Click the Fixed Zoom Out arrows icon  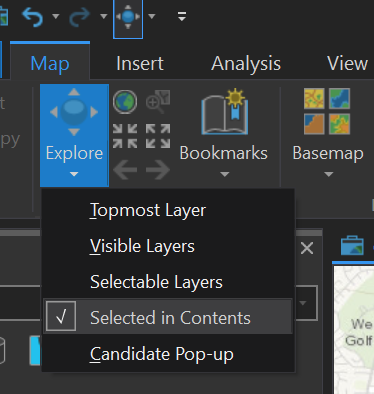pos(158,136)
